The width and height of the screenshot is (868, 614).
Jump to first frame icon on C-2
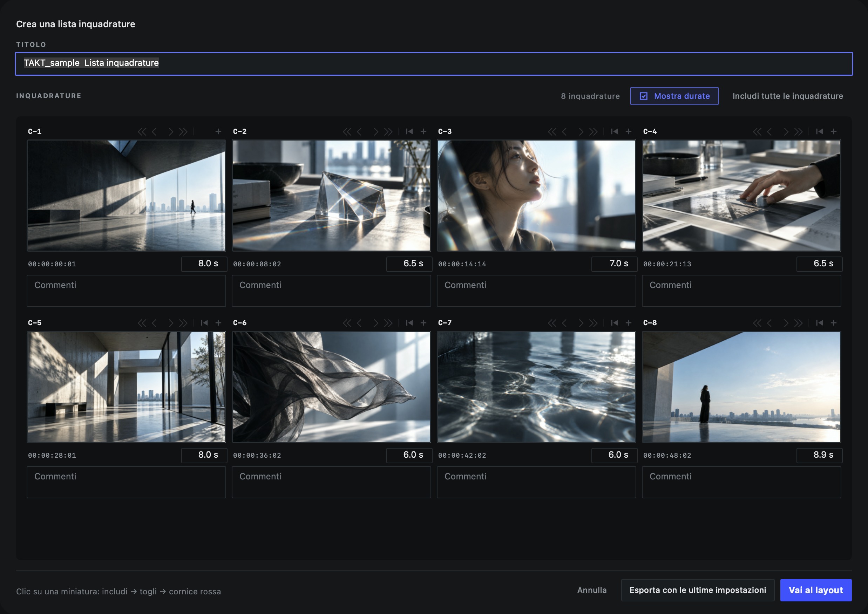coord(409,131)
